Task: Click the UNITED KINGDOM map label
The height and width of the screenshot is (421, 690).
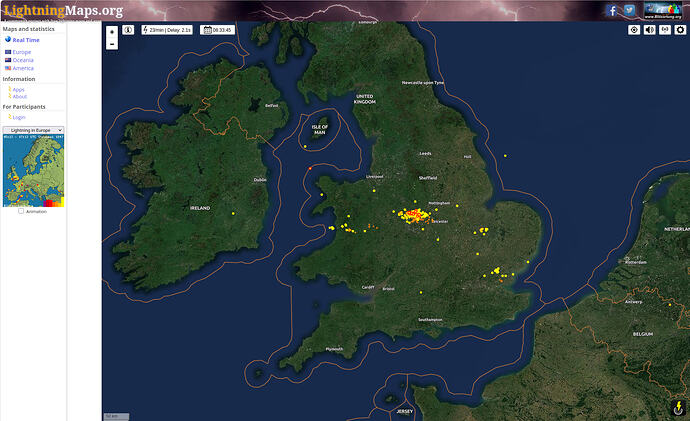Action: pos(365,99)
